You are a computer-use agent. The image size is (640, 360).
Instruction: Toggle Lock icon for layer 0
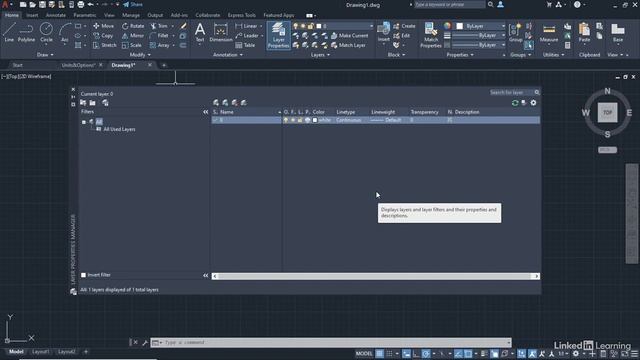pyautogui.click(x=300, y=120)
